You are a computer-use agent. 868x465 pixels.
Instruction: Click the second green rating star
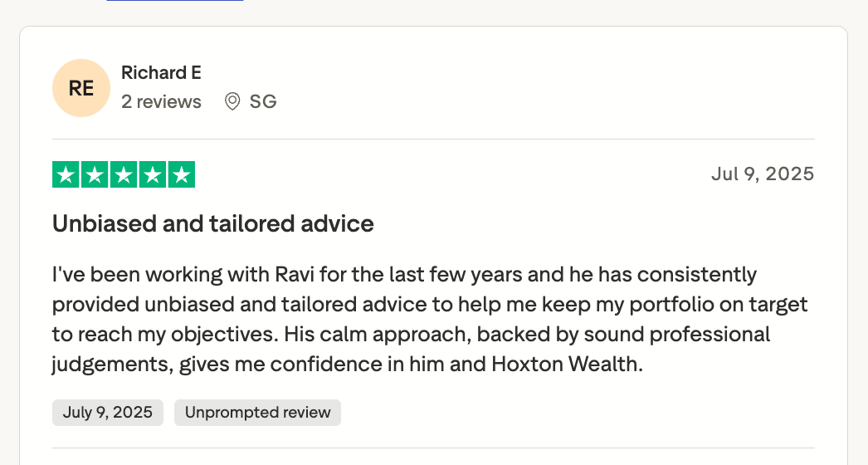(x=95, y=174)
